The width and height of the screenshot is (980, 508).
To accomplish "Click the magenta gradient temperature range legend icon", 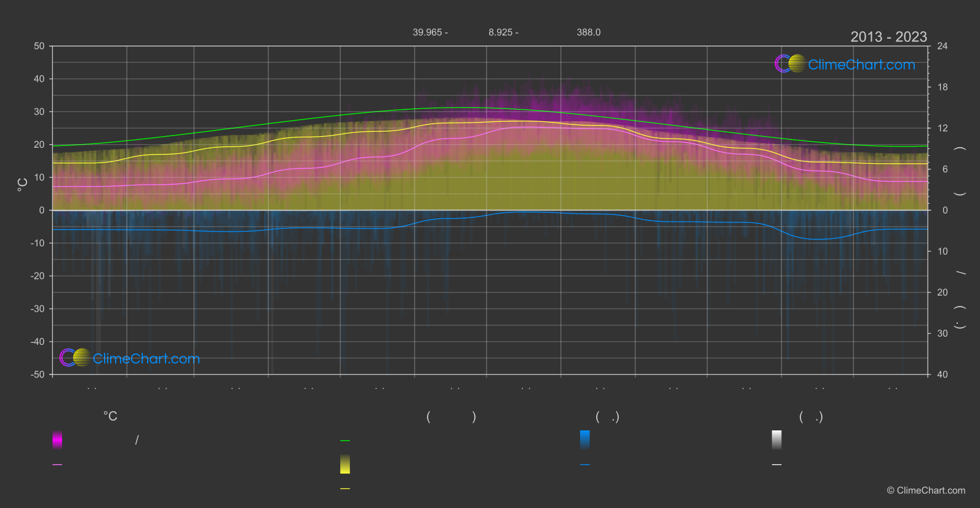I will [57, 440].
